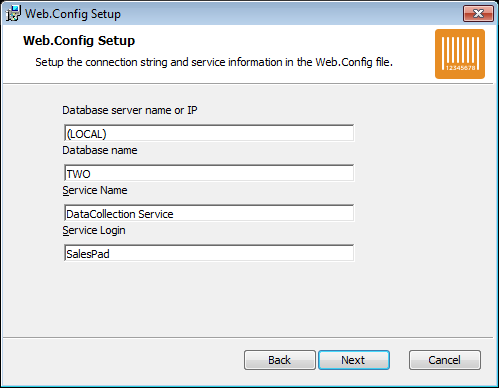Image resolution: width=499 pixels, height=388 pixels.
Task: Click the "Service Login" label text
Action: 94,231
